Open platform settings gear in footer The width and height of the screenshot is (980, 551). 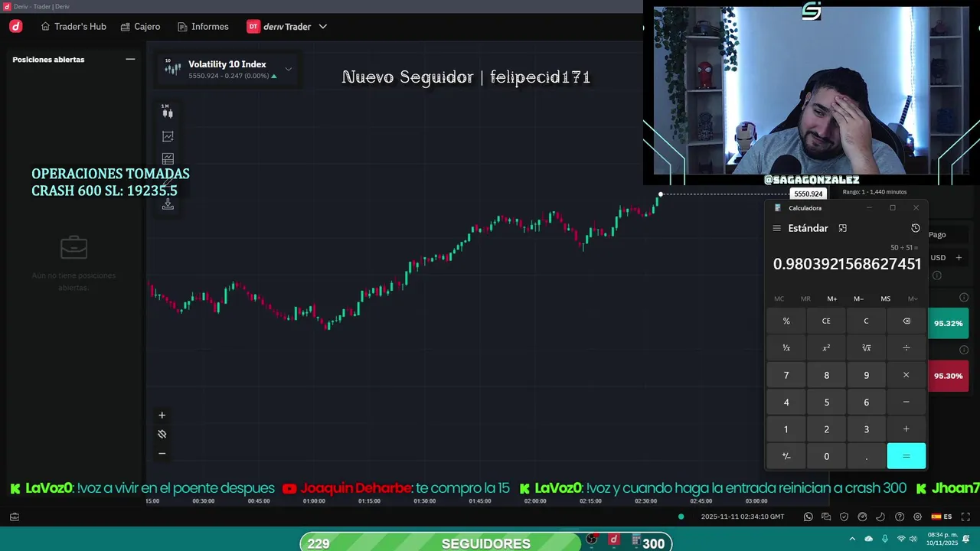coord(918,517)
